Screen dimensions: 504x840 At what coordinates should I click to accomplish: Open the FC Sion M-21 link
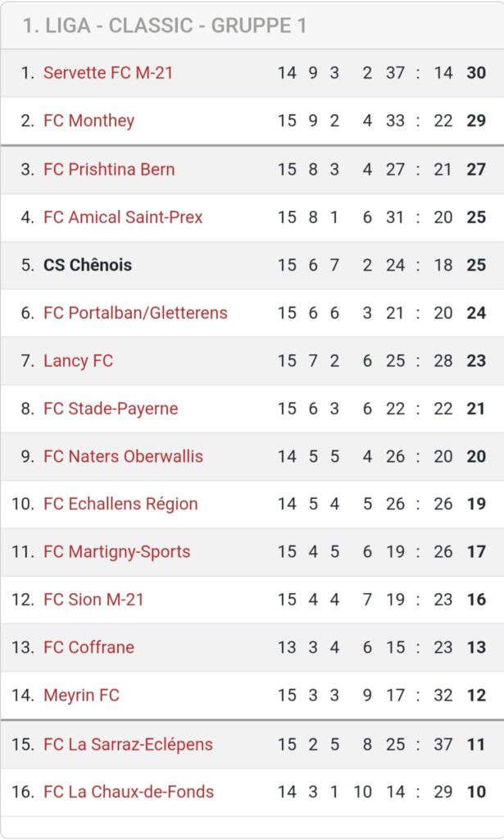coord(93,600)
